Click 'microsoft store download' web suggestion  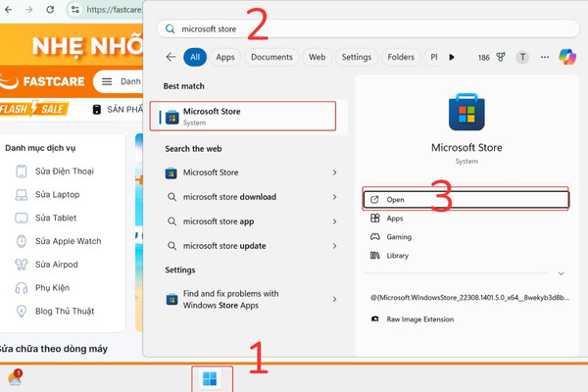tap(229, 197)
